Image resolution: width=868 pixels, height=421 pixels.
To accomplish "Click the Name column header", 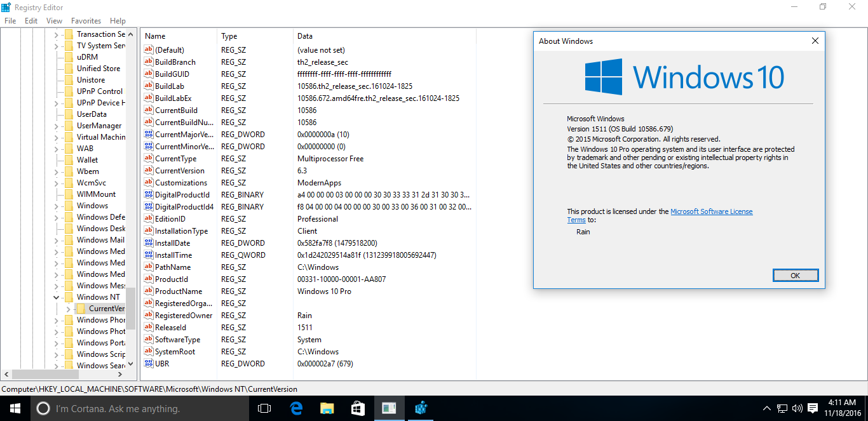I will pos(179,36).
